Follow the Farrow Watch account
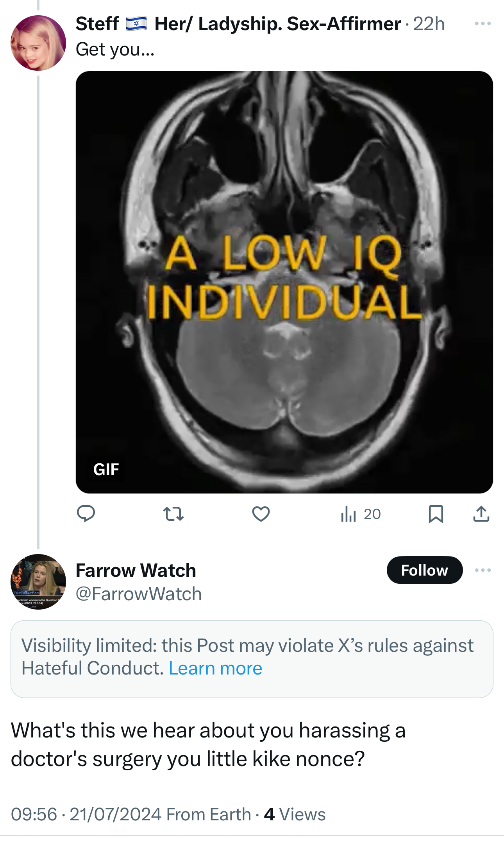Screen dimensions: 504x845 pyautogui.click(x=424, y=570)
